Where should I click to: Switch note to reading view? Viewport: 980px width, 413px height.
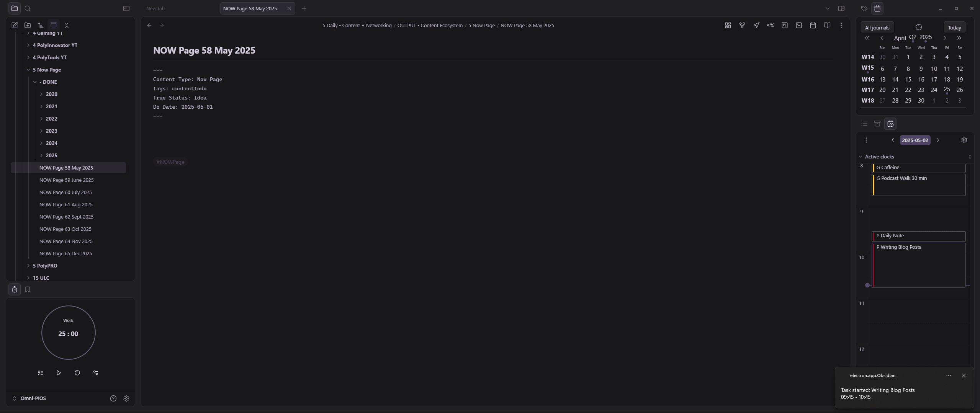point(827,25)
